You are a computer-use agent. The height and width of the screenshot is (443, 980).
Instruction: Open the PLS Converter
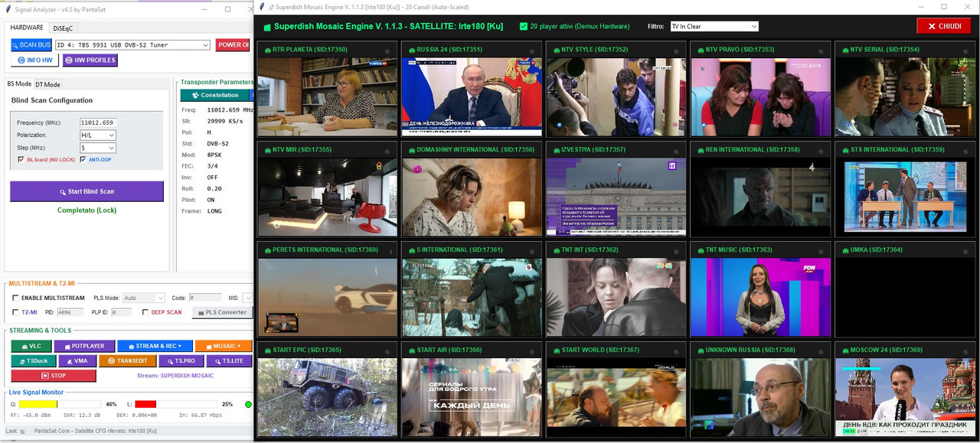tap(222, 312)
